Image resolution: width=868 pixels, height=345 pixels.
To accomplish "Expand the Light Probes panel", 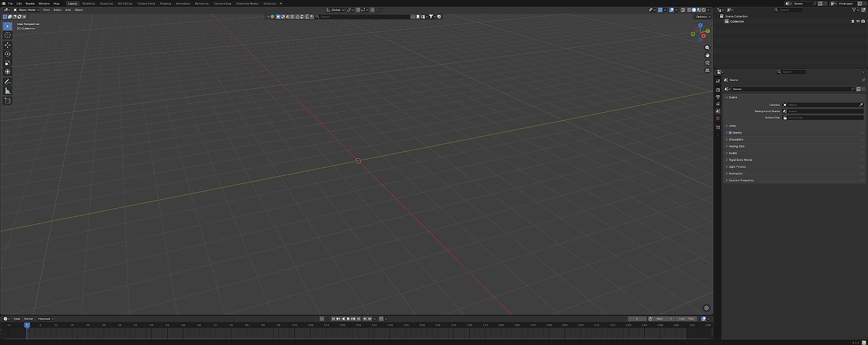I will click(x=794, y=167).
